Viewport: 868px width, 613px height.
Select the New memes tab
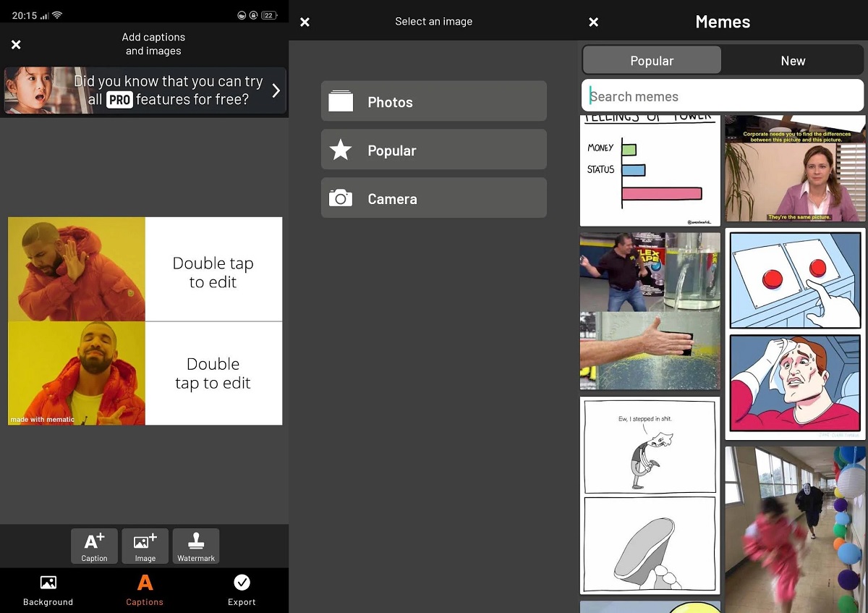(793, 60)
